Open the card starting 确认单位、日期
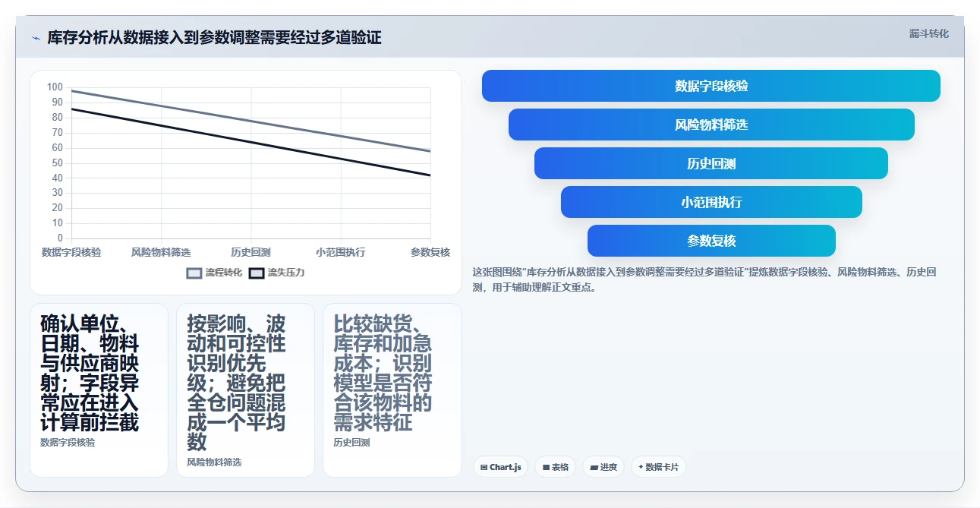Viewport: 980px width, 508px height. click(99, 390)
